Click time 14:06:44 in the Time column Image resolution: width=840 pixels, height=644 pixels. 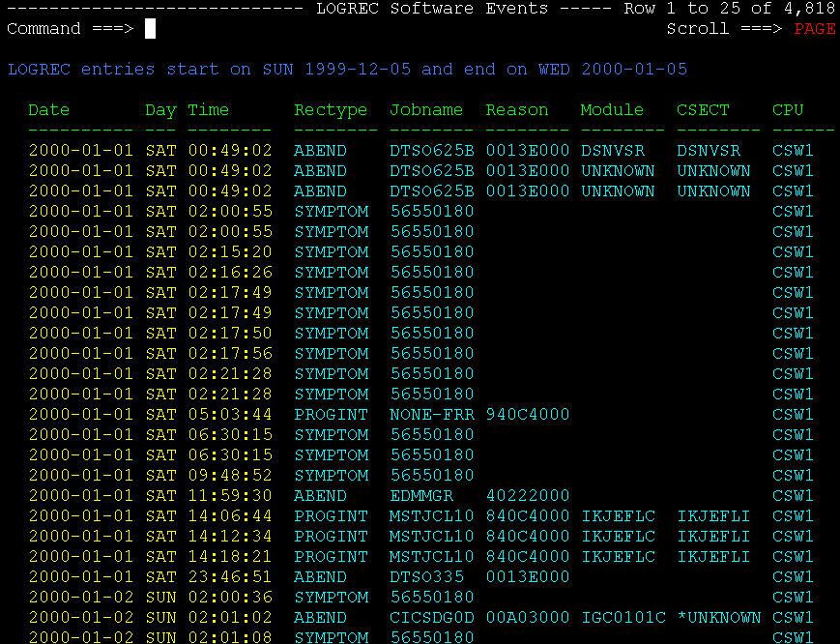(230, 516)
